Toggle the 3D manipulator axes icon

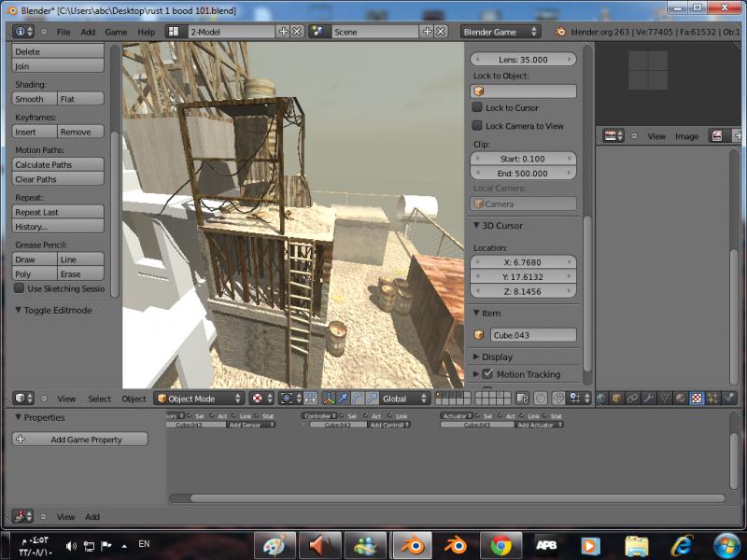pos(329,399)
